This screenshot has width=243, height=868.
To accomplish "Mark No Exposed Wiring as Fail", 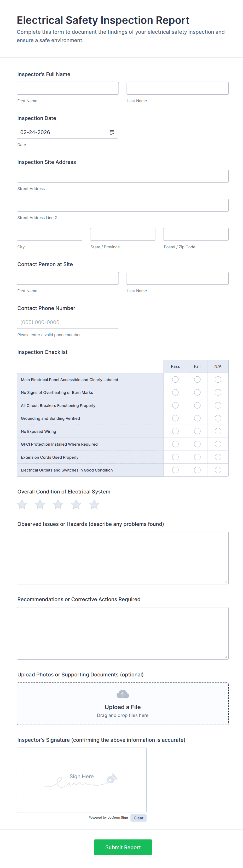I will pyautogui.click(x=197, y=431).
